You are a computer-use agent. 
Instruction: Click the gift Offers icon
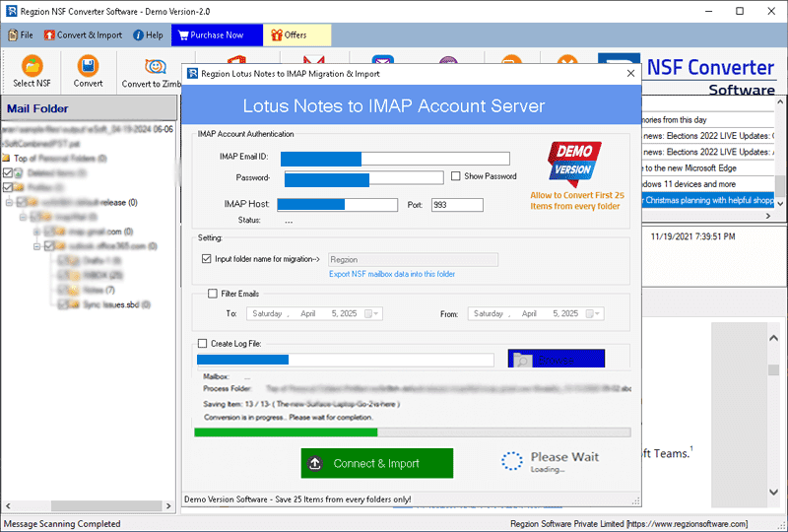275,35
